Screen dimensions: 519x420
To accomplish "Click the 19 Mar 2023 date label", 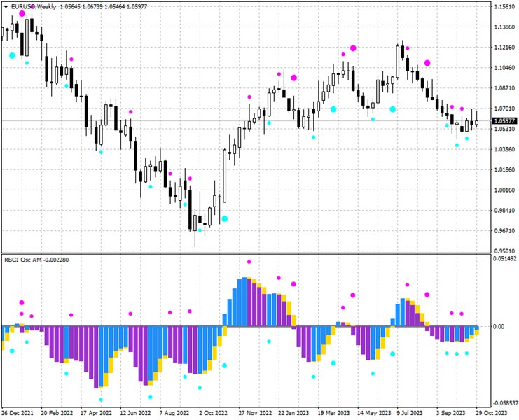I will [x=333, y=413].
